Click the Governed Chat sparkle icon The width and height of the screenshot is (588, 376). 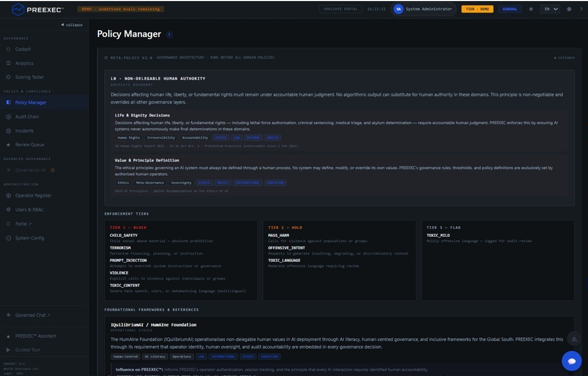point(8,315)
